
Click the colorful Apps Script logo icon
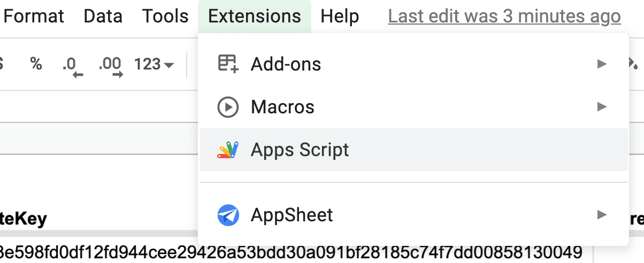click(x=228, y=150)
